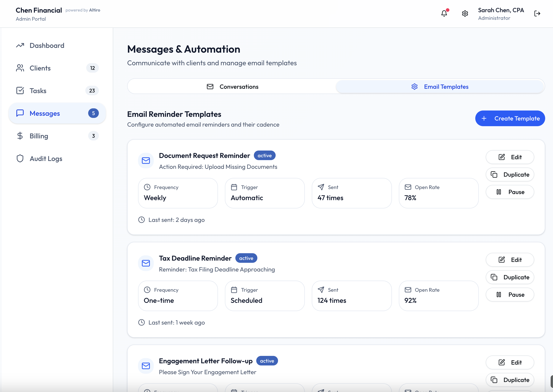Click the Messages speech bubble icon
This screenshot has width=553, height=392.
(20, 113)
